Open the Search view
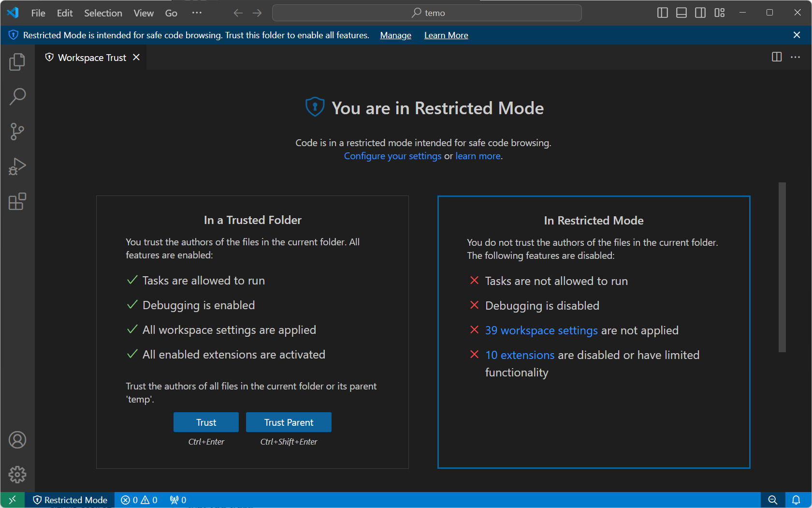Viewport: 812px width, 508px height. [17, 96]
